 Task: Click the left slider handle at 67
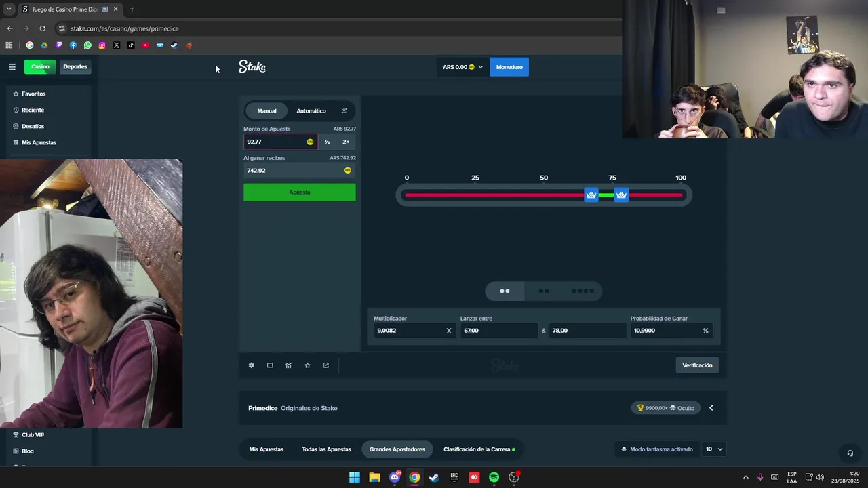click(591, 195)
